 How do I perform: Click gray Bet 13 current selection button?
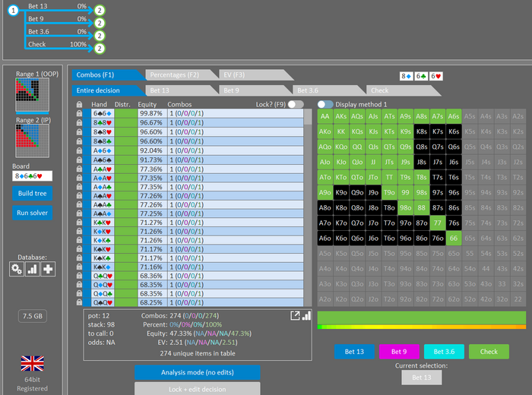point(422,378)
